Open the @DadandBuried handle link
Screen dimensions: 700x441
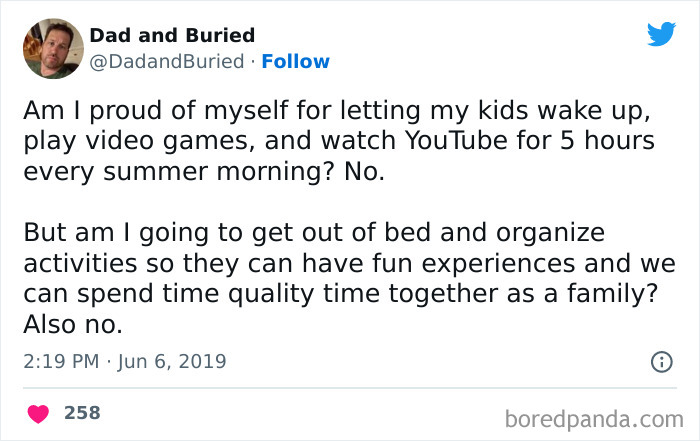167,61
